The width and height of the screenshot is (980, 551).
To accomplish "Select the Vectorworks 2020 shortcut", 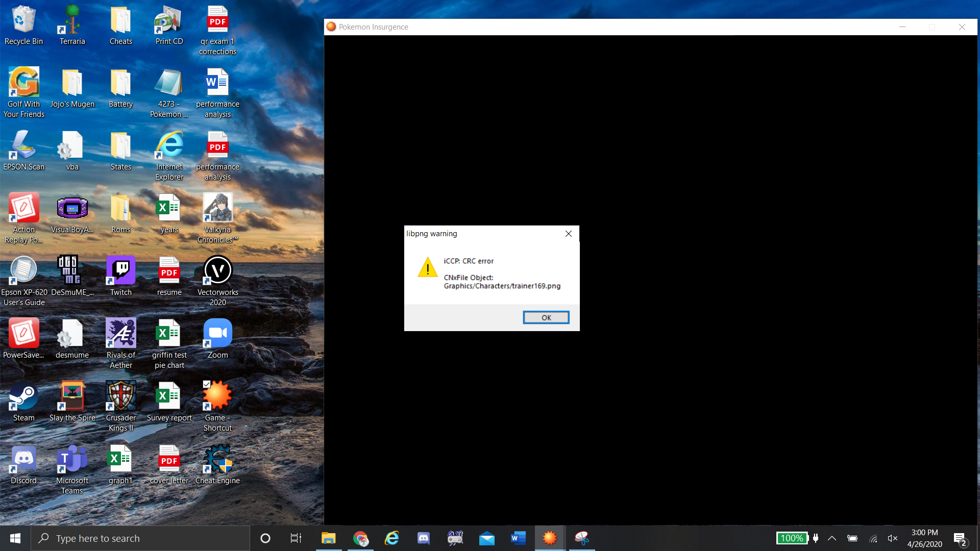I will pos(217,281).
